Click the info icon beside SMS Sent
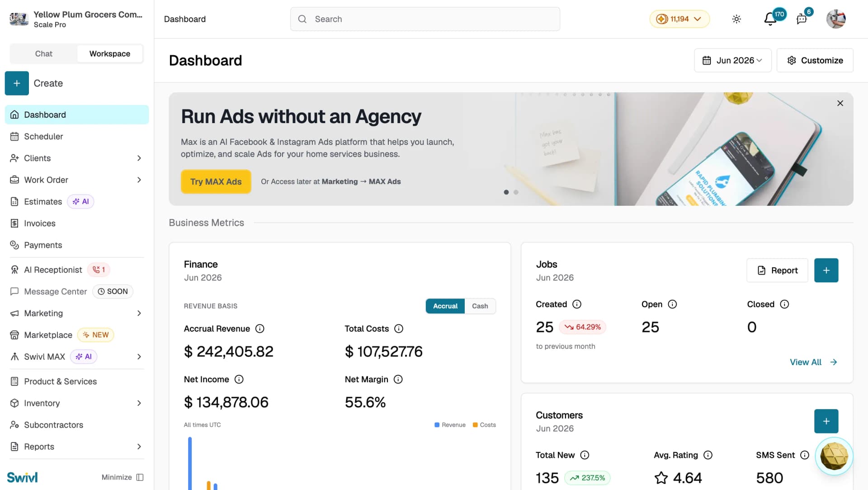This screenshot has width=868, height=490. (x=805, y=455)
